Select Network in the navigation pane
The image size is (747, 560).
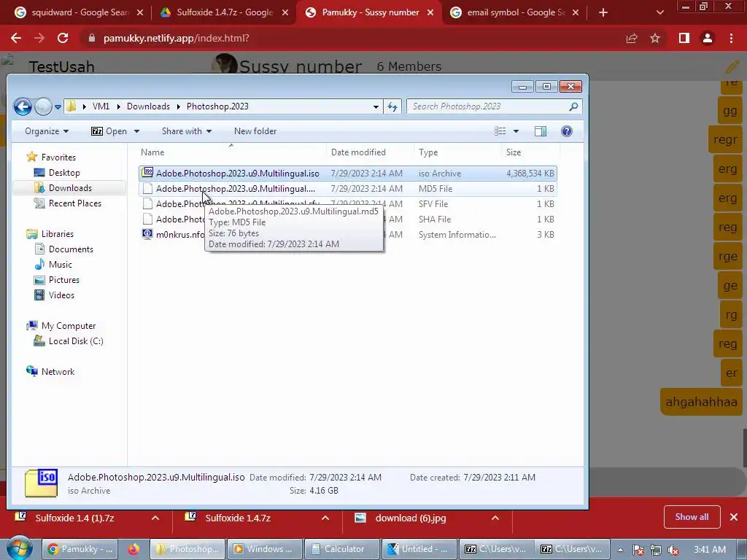pos(58,372)
